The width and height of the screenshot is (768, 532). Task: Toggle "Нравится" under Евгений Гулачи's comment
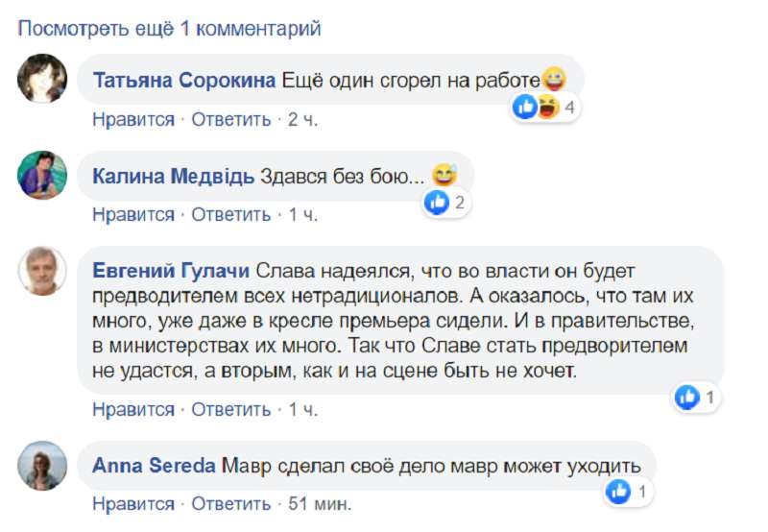point(133,410)
